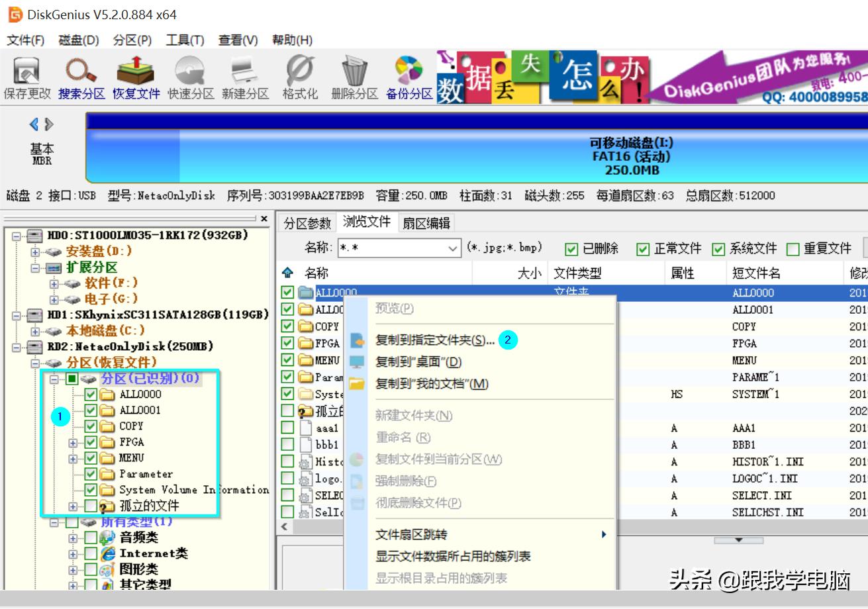
Task: Enable the 重复文件 (duplicate files) checkbox
Action: [793, 249]
